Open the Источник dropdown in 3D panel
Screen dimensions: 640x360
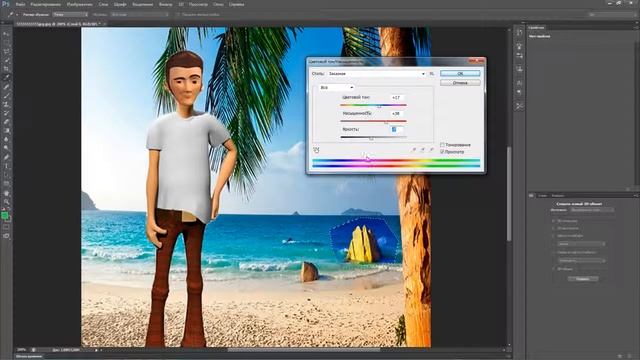coord(592,210)
